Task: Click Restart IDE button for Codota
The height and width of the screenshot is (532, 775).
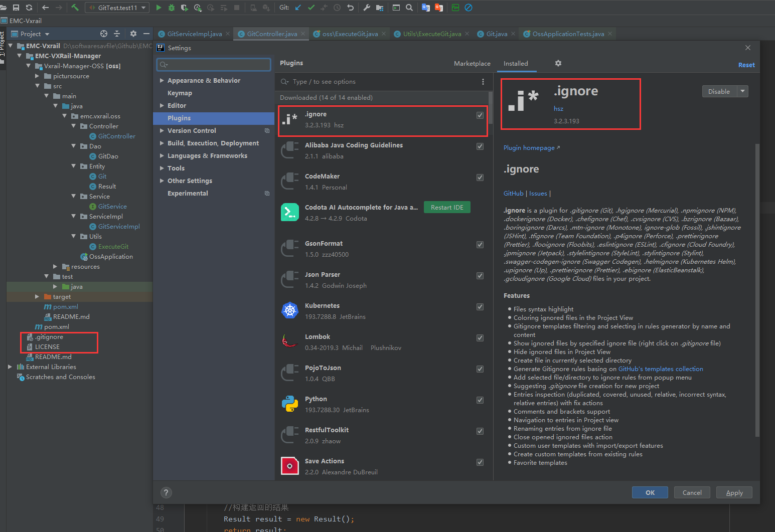Action: click(x=447, y=207)
